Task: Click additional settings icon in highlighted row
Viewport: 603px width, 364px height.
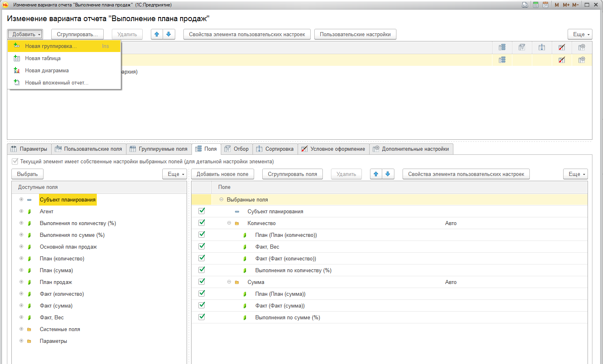Action: 582,60
